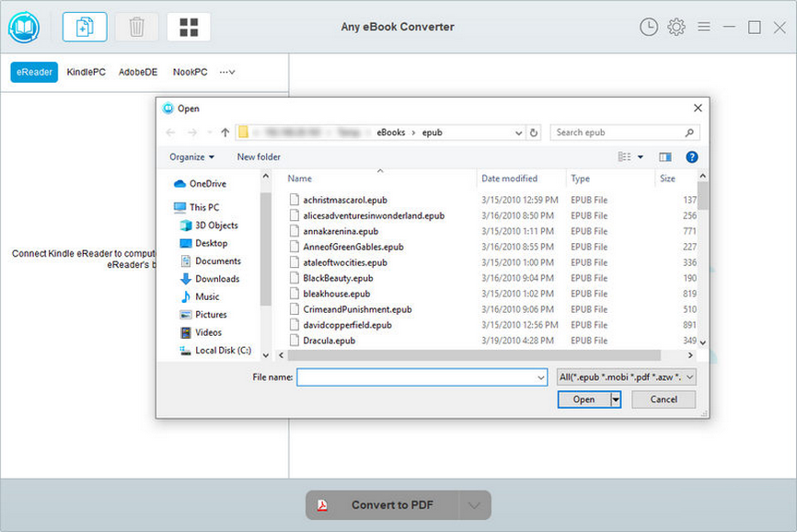The height and width of the screenshot is (532, 797).
Task: Select the AdobeDE tab
Action: [138, 72]
